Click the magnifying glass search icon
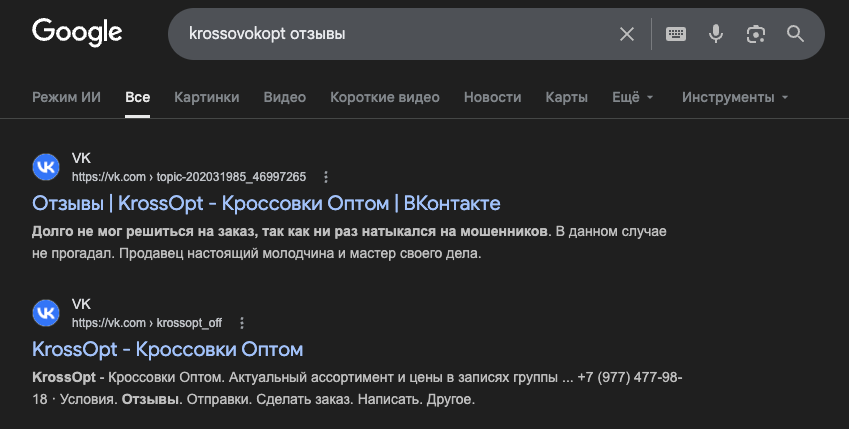Screen dimensions: 849x429 tap(795, 34)
